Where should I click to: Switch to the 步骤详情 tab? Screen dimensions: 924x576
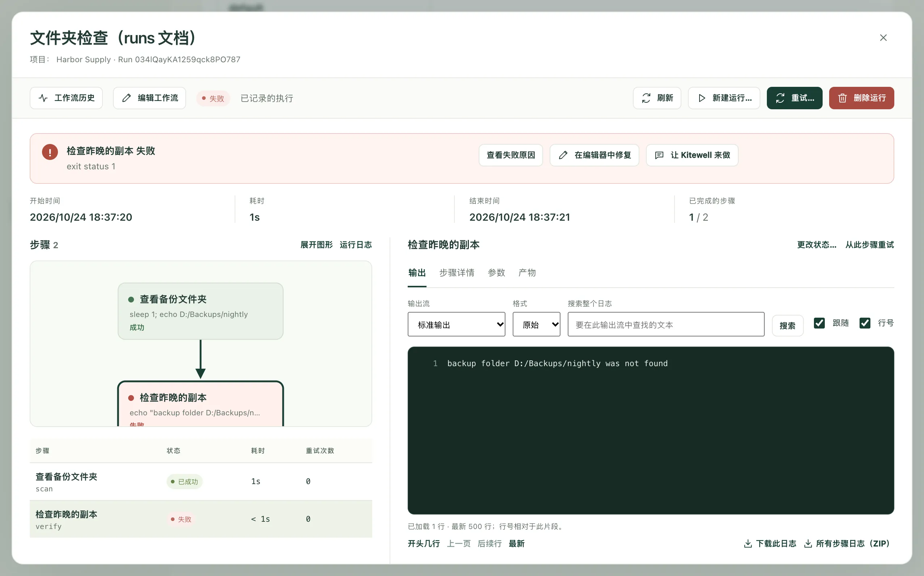tap(457, 273)
